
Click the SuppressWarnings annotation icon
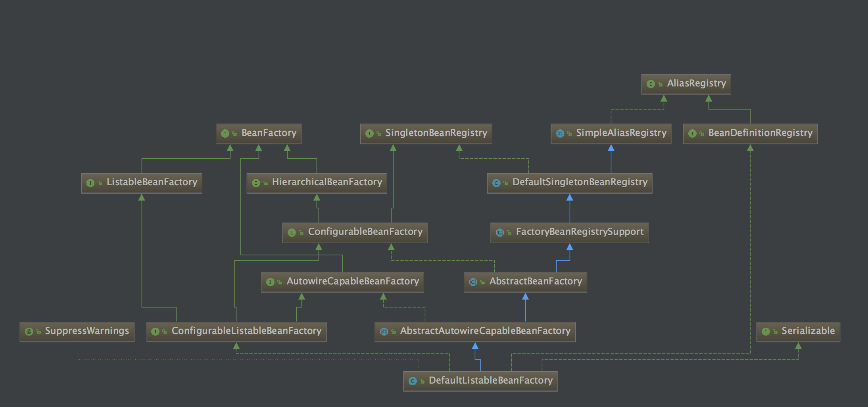click(x=29, y=332)
